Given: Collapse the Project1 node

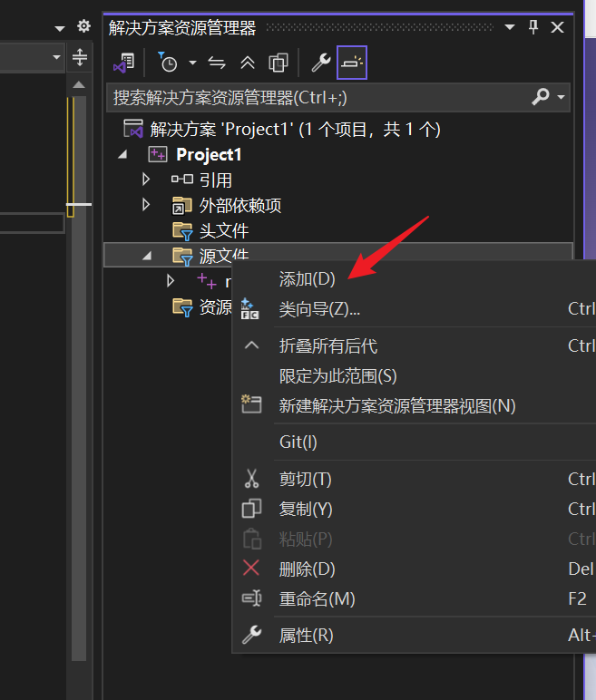Looking at the screenshot, I should (x=122, y=155).
